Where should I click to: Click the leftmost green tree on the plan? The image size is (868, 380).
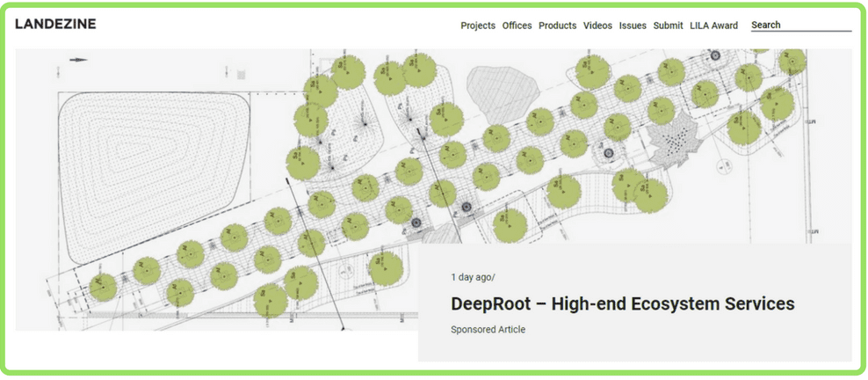[102, 285]
